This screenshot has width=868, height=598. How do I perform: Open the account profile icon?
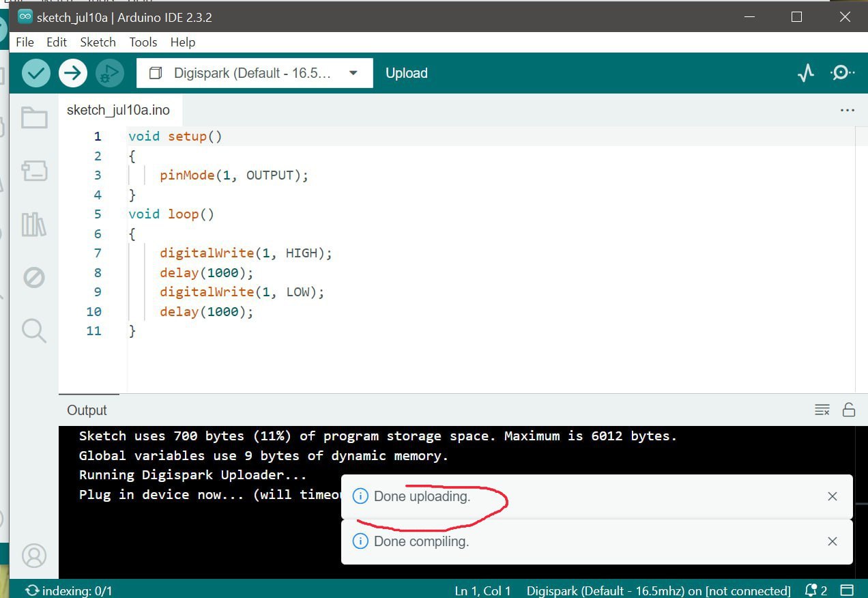[x=34, y=556]
